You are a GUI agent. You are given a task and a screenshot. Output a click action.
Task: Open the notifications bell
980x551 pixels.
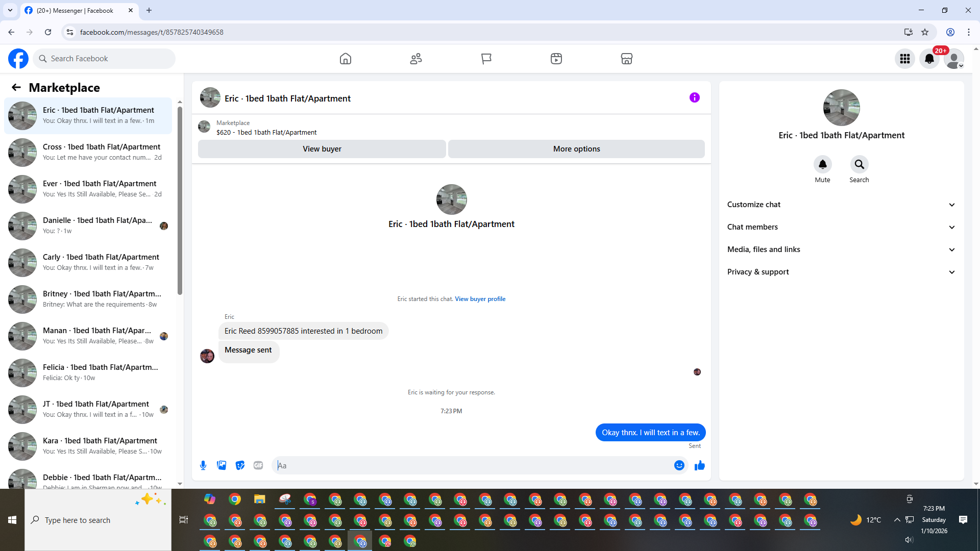pos(929,59)
